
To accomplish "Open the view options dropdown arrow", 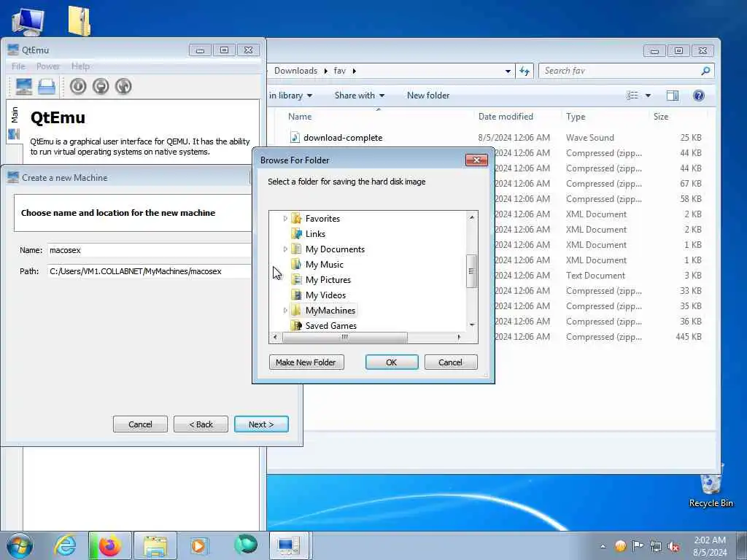I will pos(648,96).
